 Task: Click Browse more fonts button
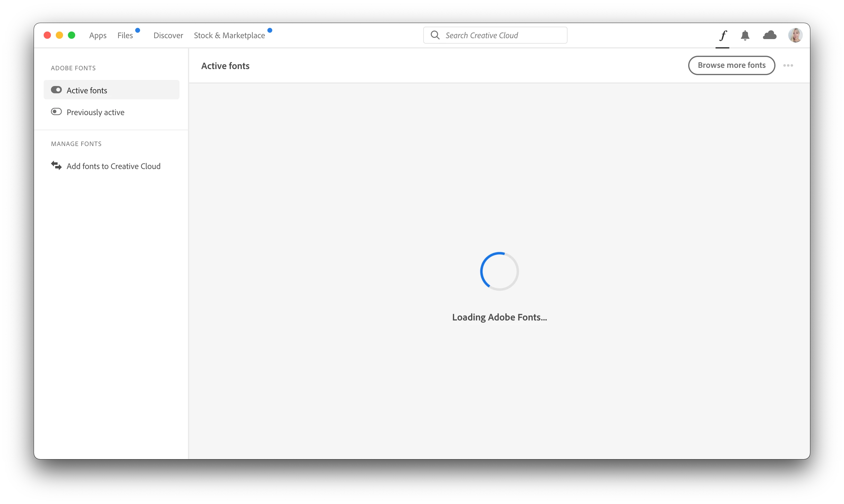point(731,65)
